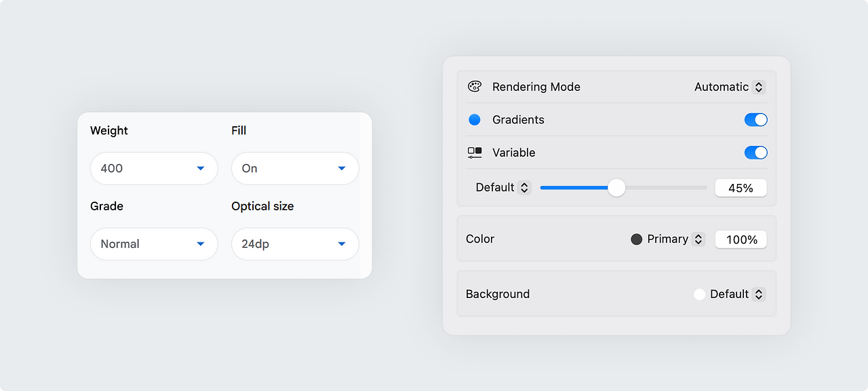Click the Primary color dark swatch

click(636, 239)
